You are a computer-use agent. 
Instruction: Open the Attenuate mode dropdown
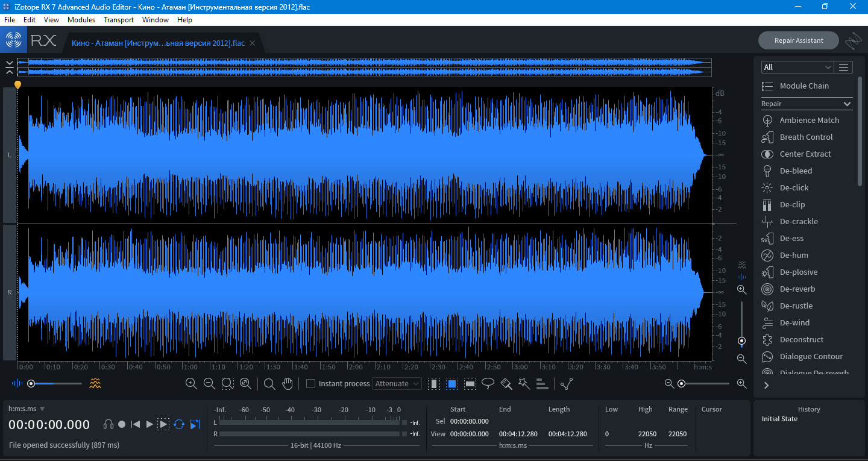coord(398,384)
